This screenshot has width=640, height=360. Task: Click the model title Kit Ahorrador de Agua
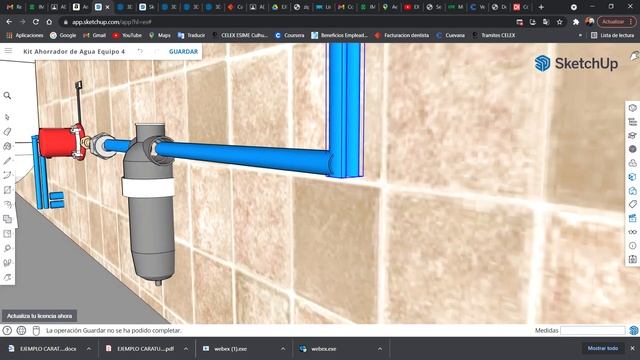point(74,51)
